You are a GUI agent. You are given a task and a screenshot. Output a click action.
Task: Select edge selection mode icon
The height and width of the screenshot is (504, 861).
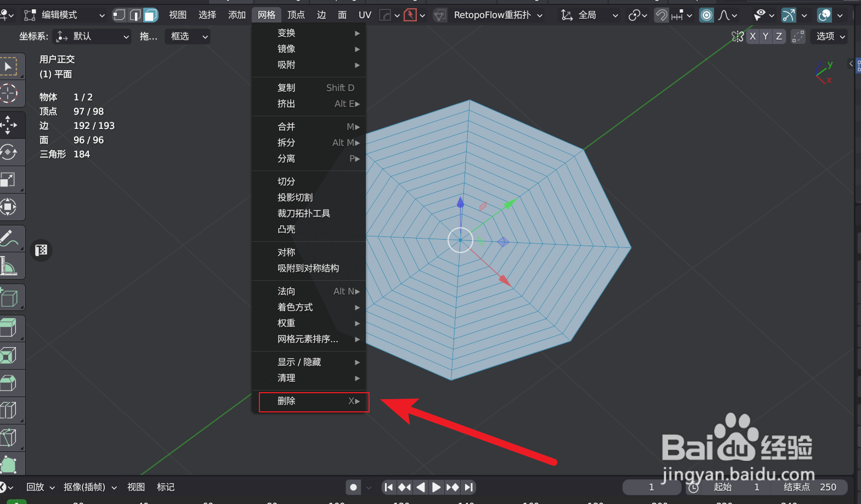135,15
